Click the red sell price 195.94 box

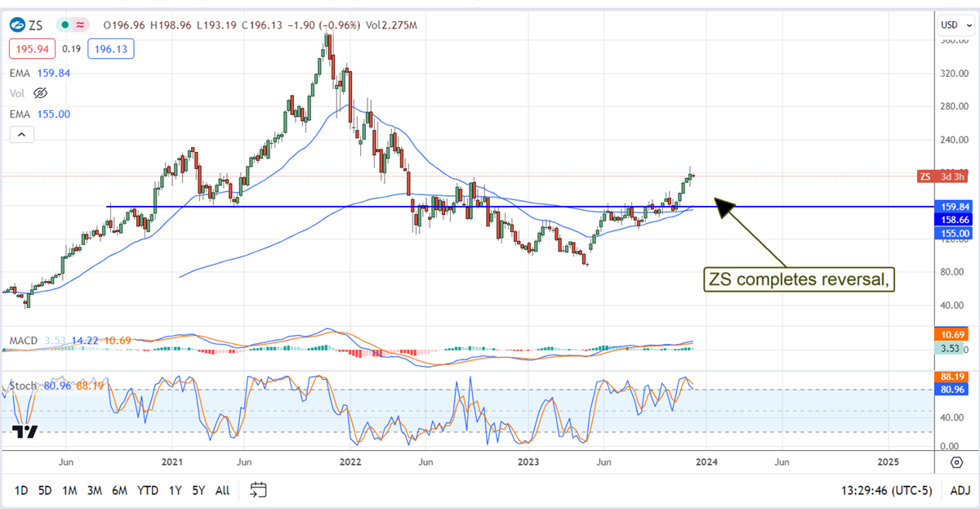[31, 49]
